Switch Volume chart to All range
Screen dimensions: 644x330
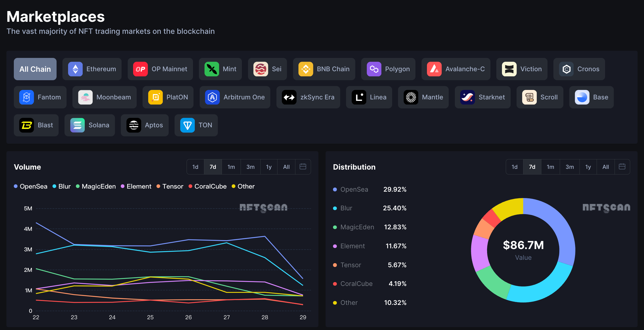(x=286, y=167)
